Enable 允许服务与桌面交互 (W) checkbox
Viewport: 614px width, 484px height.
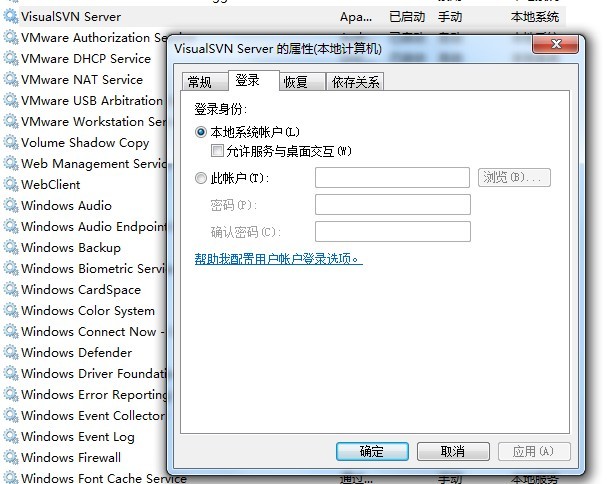[217, 151]
